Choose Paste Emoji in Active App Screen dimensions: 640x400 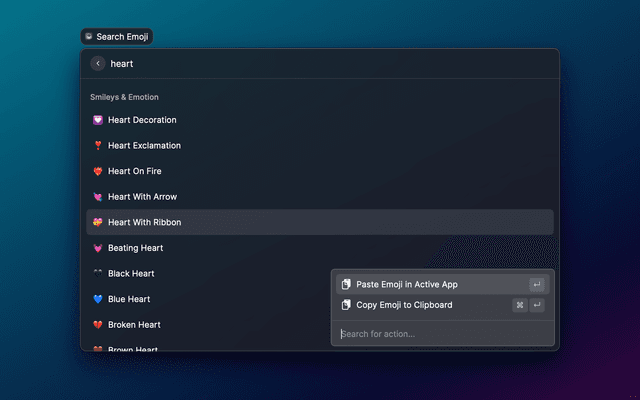coord(407,285)
